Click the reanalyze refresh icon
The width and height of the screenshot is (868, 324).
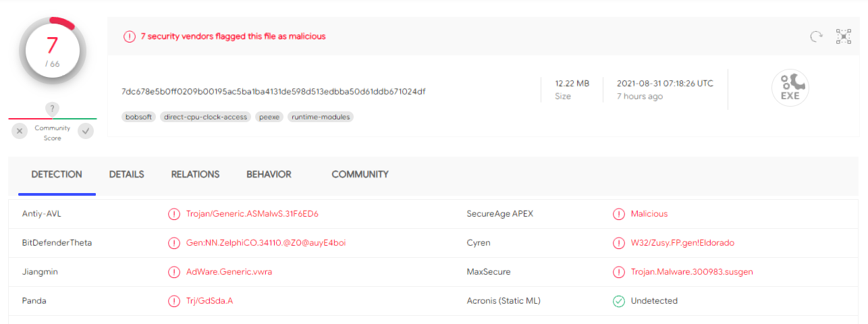click(x=816, y=36)
